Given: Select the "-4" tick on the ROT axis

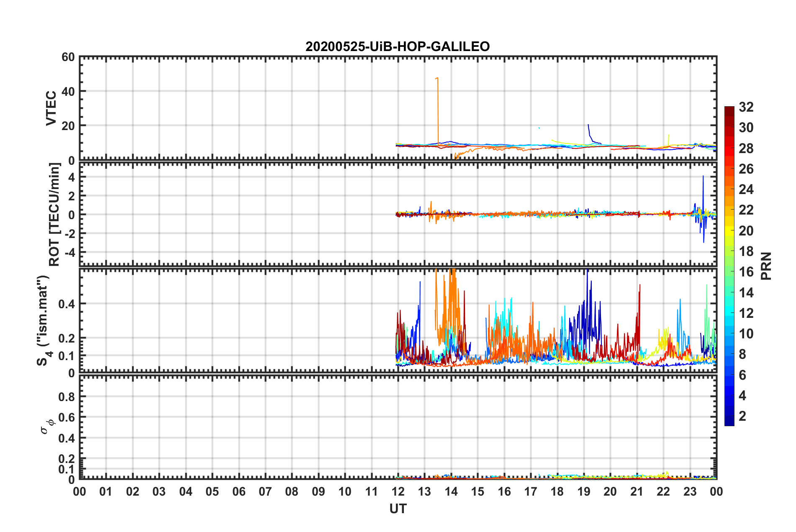Looking at the screenshot, I should (x=69, y=253).
